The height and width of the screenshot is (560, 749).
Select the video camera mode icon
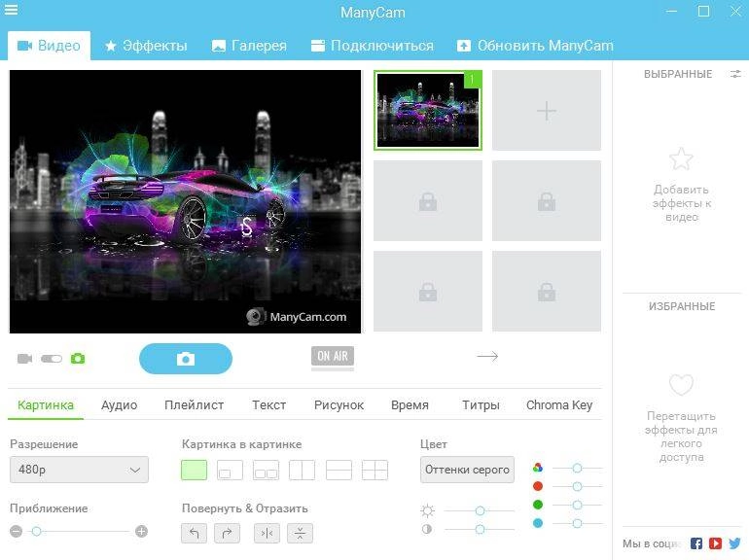pos(25,359)
